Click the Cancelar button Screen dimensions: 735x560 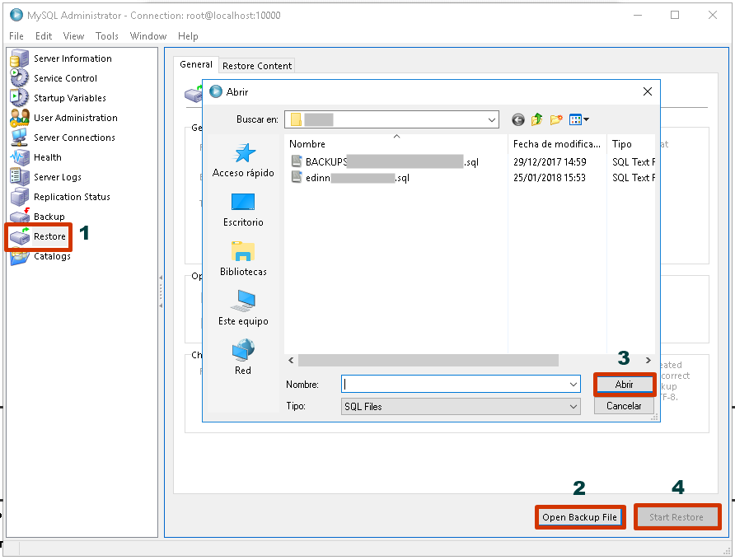pyautogui.click(x=624, y=406)
